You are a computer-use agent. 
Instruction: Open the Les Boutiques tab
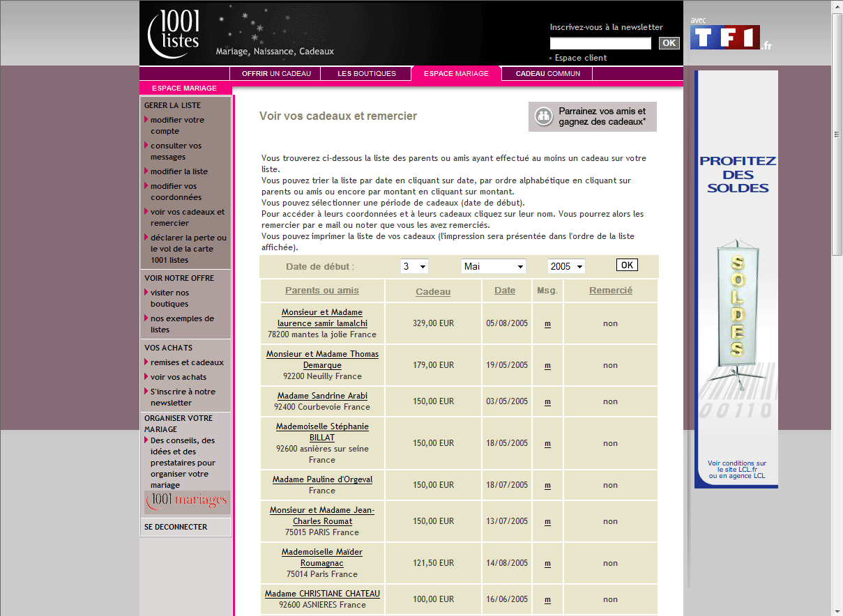(x=366, y=73)
